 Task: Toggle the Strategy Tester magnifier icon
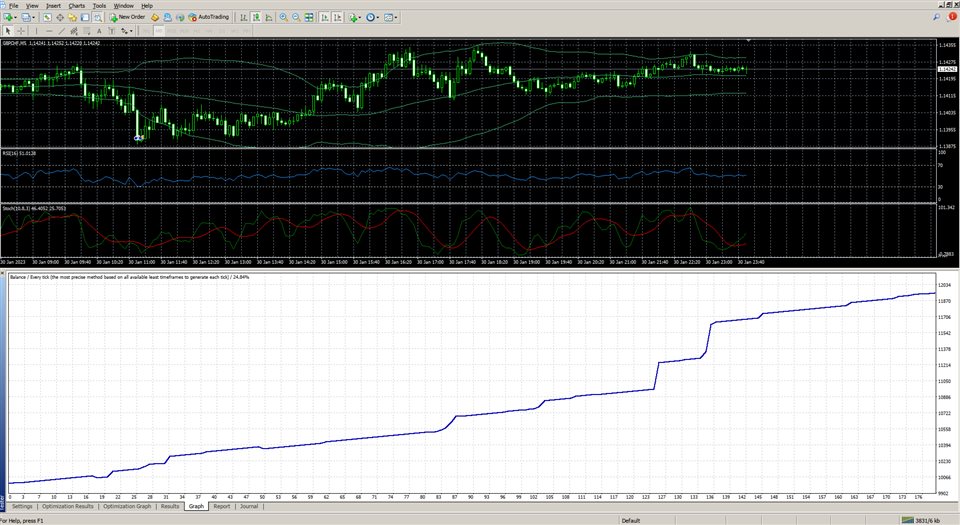click(x=98, y=17)
